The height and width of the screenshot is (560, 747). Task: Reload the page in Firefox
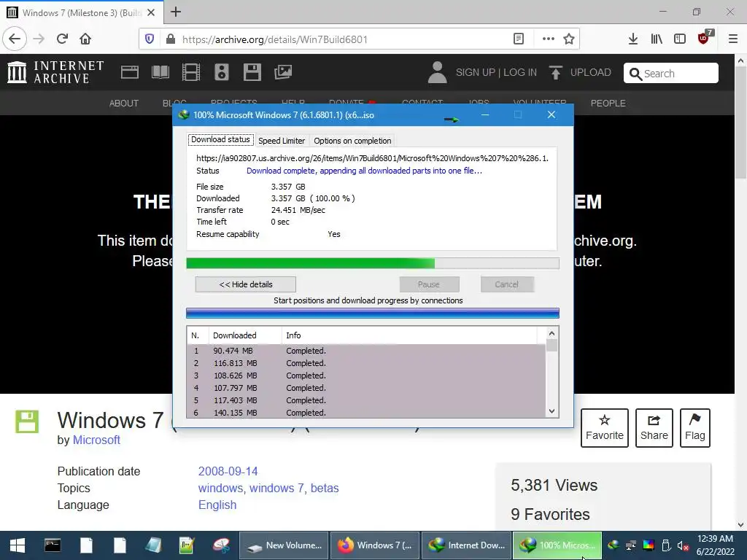click(x=62, y=39)
